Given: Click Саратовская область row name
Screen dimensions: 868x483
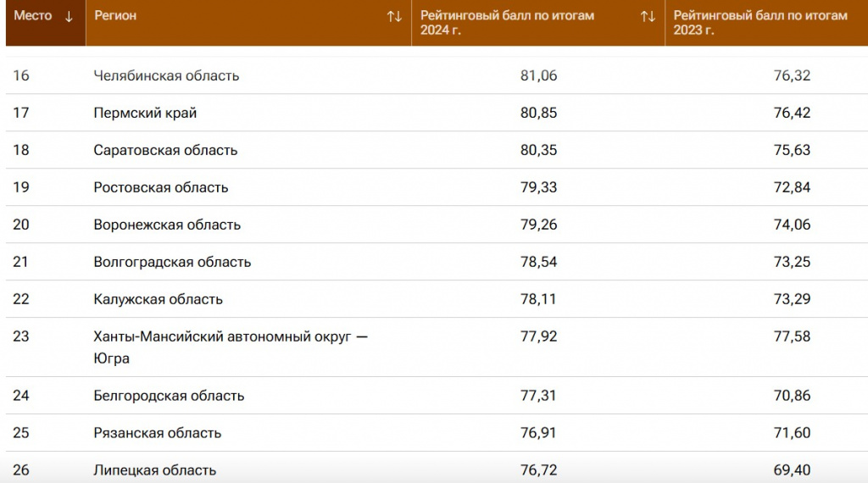Looking at the screenshot, I should coord(165,150).
